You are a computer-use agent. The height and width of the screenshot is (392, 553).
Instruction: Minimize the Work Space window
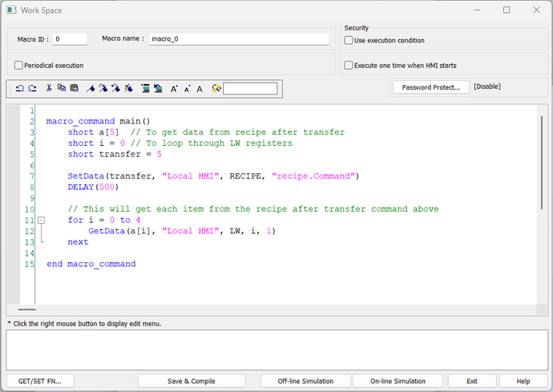477,10
